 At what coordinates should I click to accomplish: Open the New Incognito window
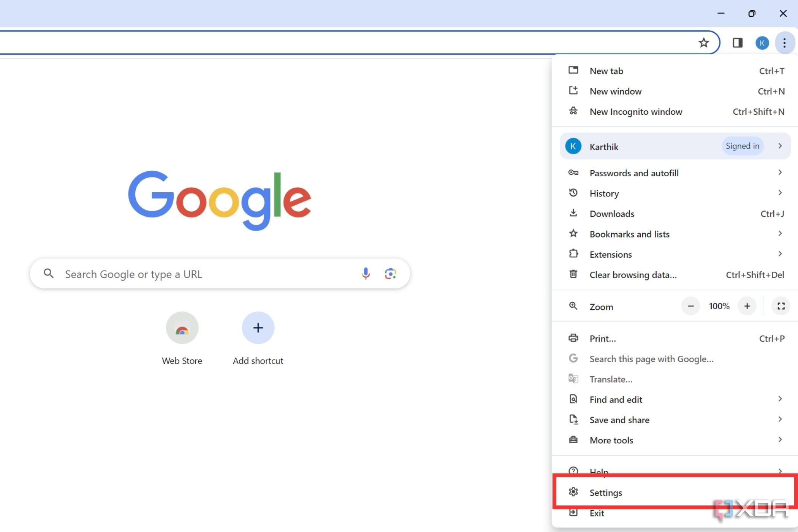click(x=635, y=112)
